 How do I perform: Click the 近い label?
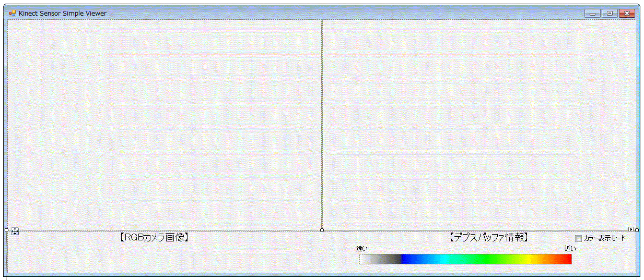pos(570,249)
